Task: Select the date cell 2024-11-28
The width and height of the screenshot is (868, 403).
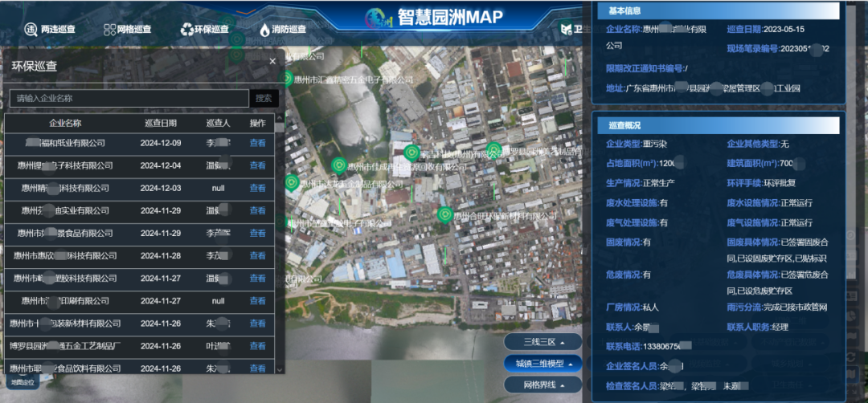Action: pos(161,256)
